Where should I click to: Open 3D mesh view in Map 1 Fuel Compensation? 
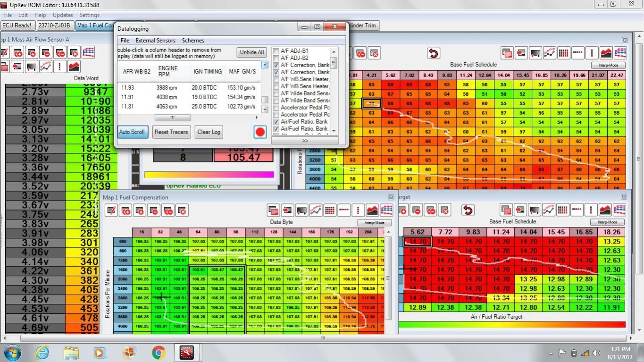click(x=386, y=210)
